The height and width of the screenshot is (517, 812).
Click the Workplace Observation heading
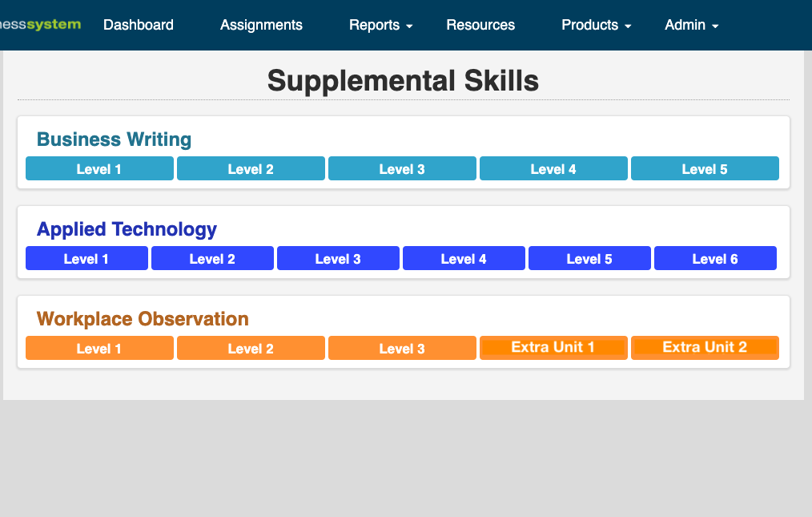tap(143, 319)
